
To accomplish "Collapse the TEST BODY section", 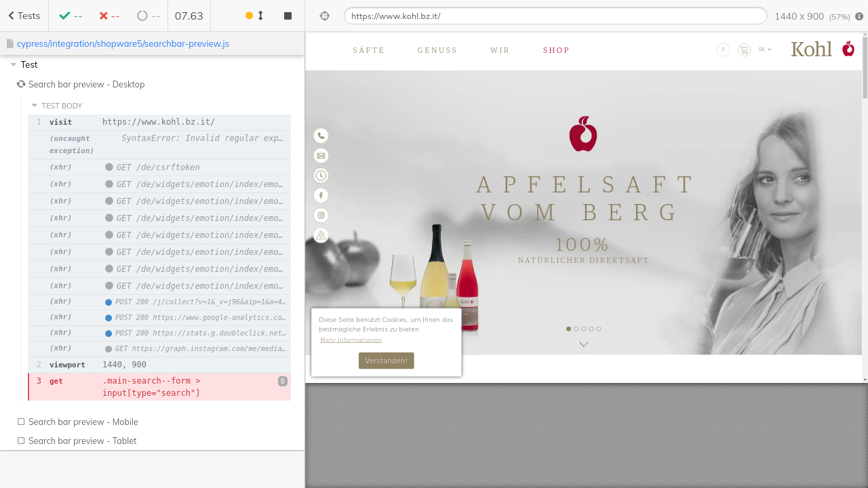I will click(x=35, y=106).
